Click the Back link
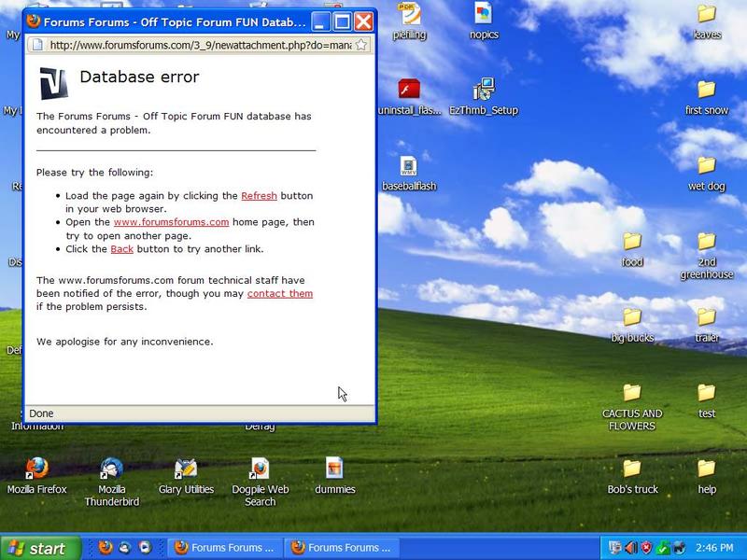Viewport: 747px width, 560px height. click(122, 249)
